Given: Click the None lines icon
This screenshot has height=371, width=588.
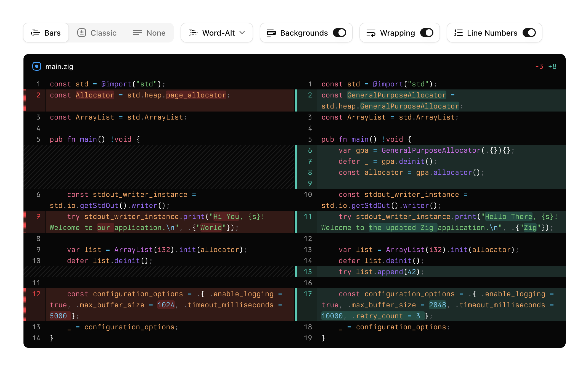Looking at the screenshot, I should [x=137, y=33].
